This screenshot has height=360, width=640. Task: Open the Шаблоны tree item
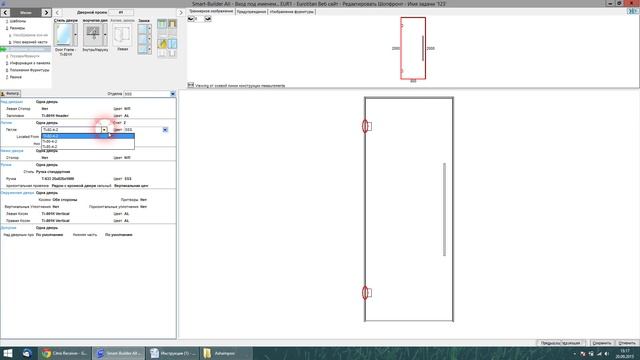tap(18, 21)
